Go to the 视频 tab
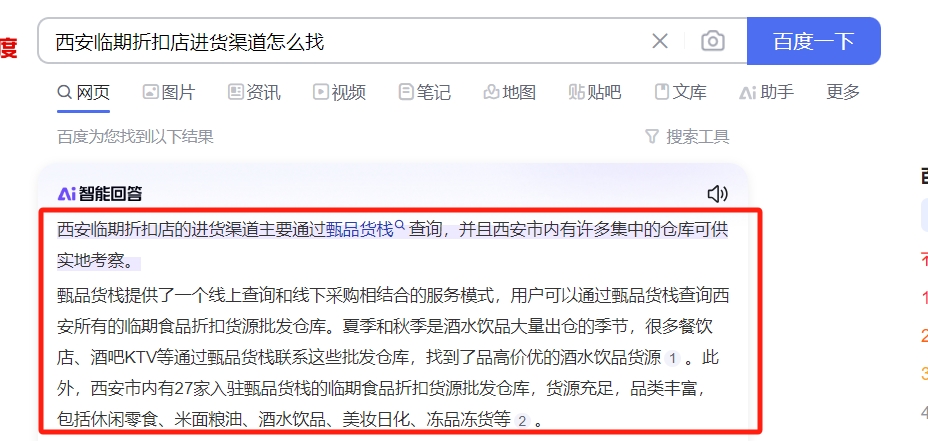The image size is (928, 441). point(339,92)
